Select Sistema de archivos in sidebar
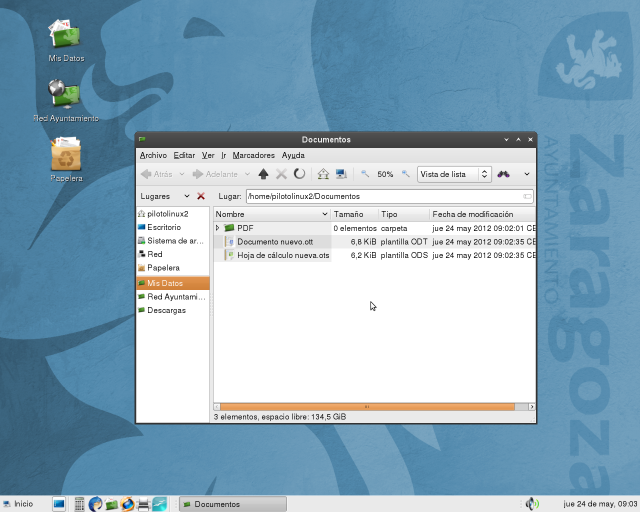 tap(172, 241)
